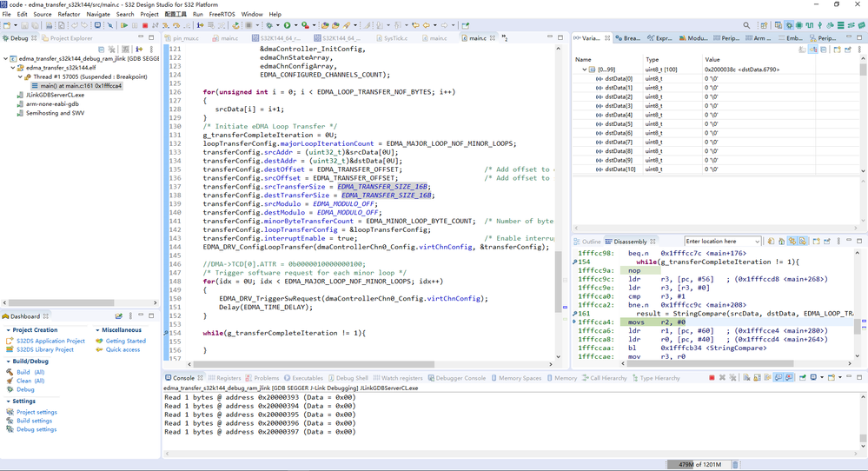Screen dimensions: 868x471
Task: Click the 479M of 1201M heap status bar
Action: coord(699,465)
